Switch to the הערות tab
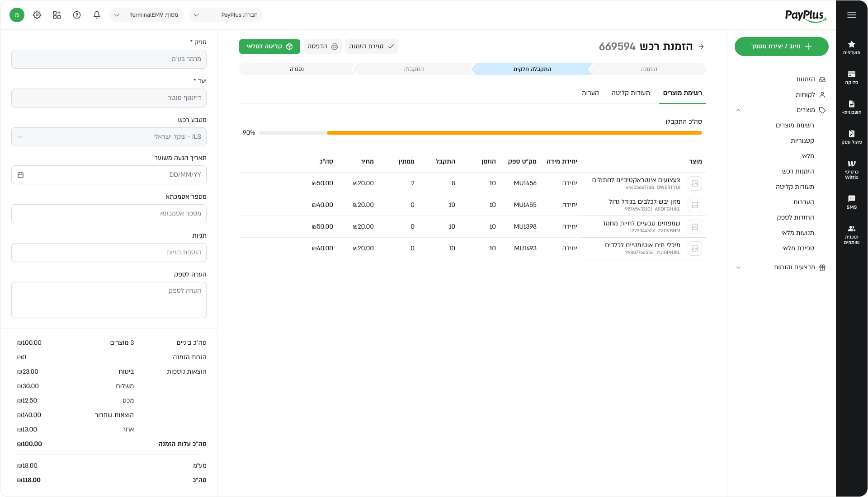The image size is (868, 497). [x=590, y=93]
